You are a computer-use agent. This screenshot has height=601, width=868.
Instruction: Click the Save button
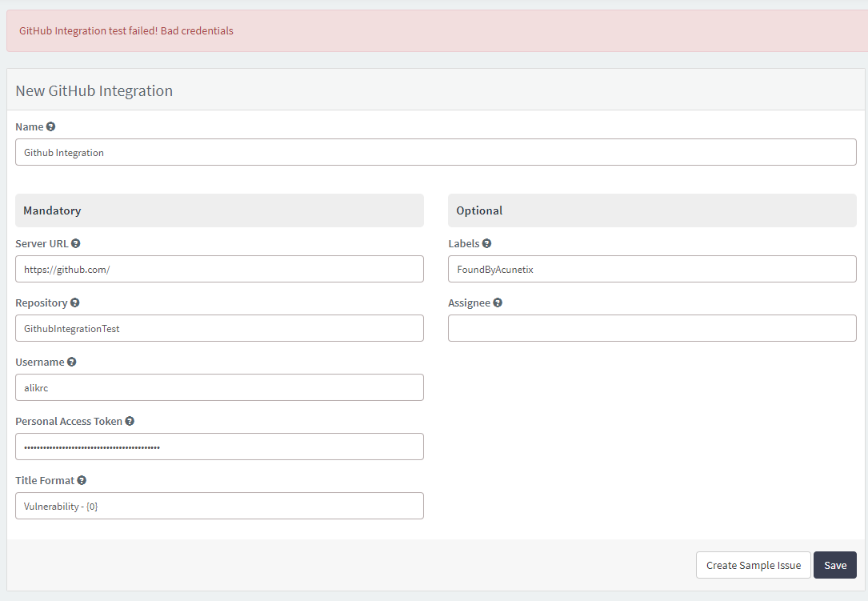[834, 565]
